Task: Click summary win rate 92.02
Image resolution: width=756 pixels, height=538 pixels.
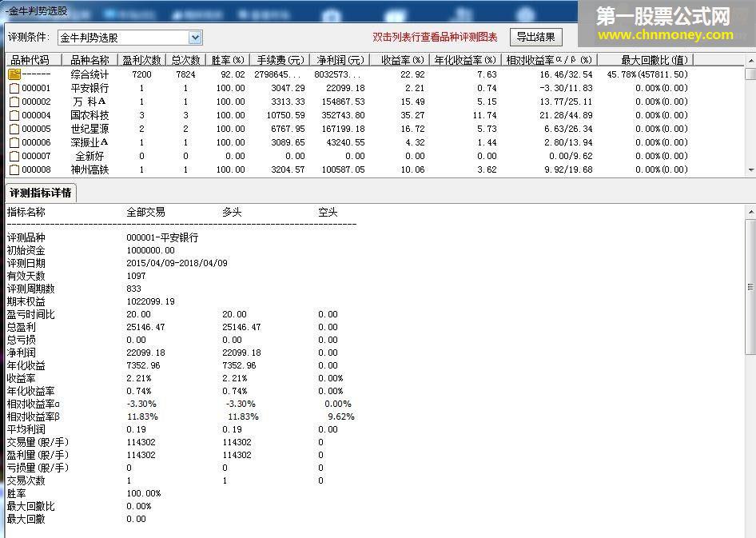Action: [x=233, y=74]
